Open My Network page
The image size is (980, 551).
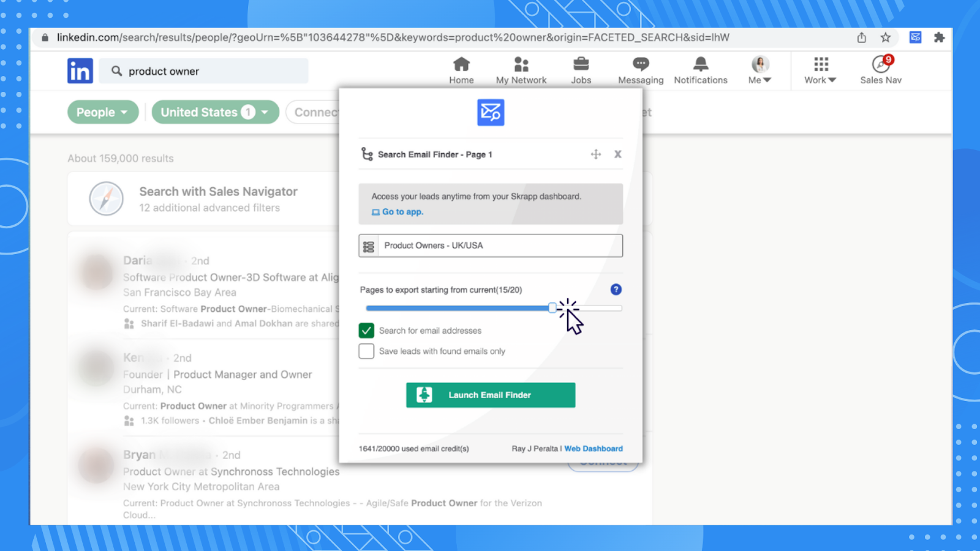point(521,70)
